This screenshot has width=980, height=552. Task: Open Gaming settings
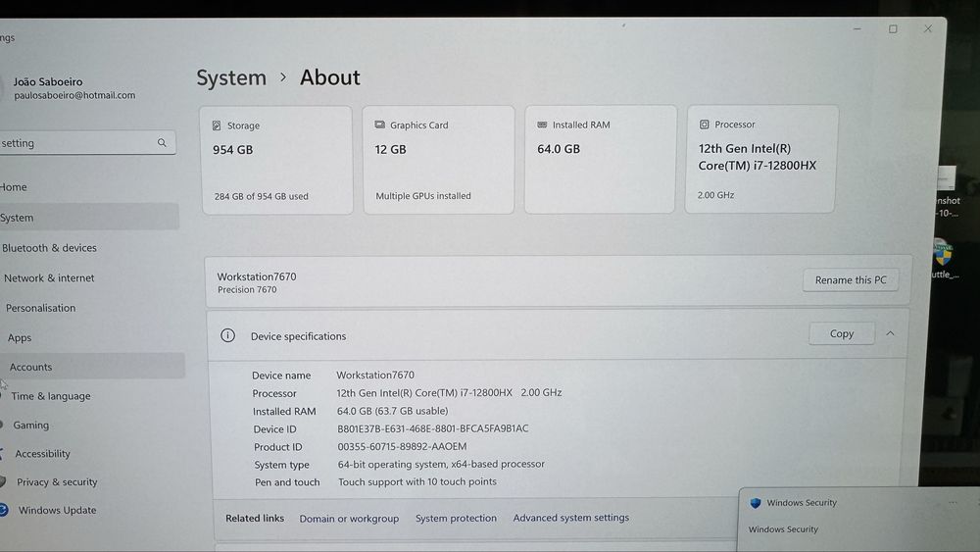[30, 426]
